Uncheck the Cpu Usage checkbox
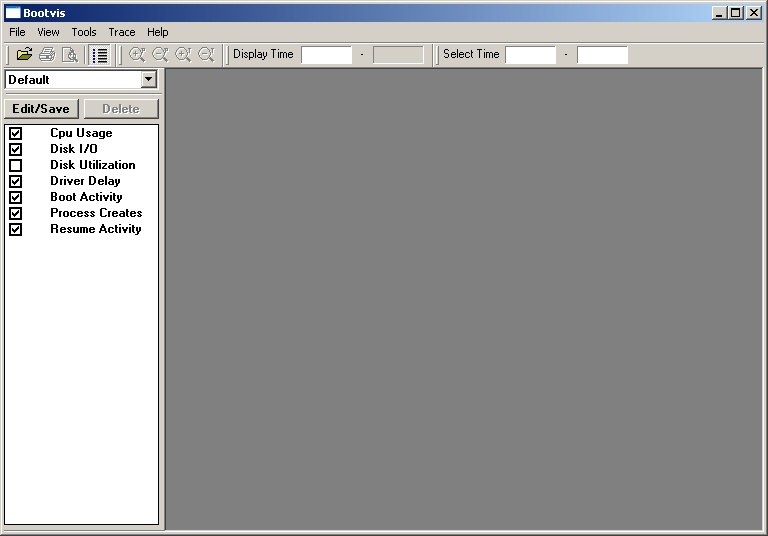 (x=16, y=133)
